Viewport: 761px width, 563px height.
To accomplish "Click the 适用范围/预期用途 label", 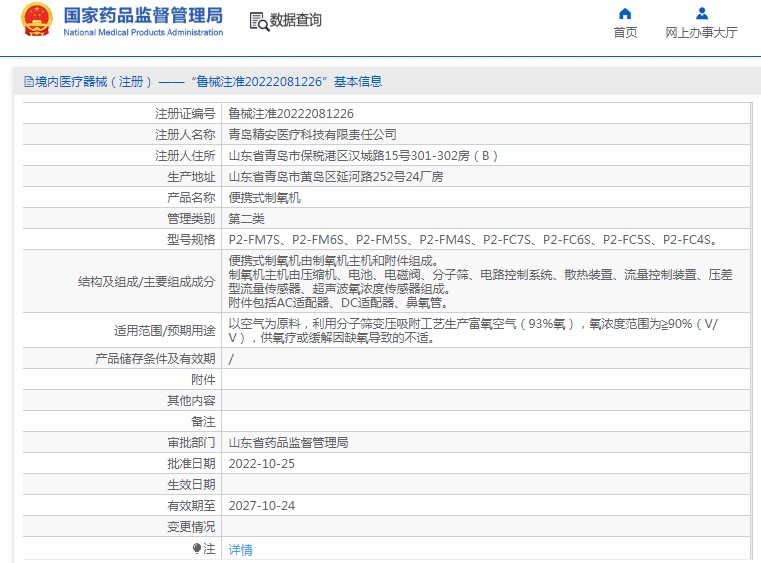I will (x=165, y=331).
